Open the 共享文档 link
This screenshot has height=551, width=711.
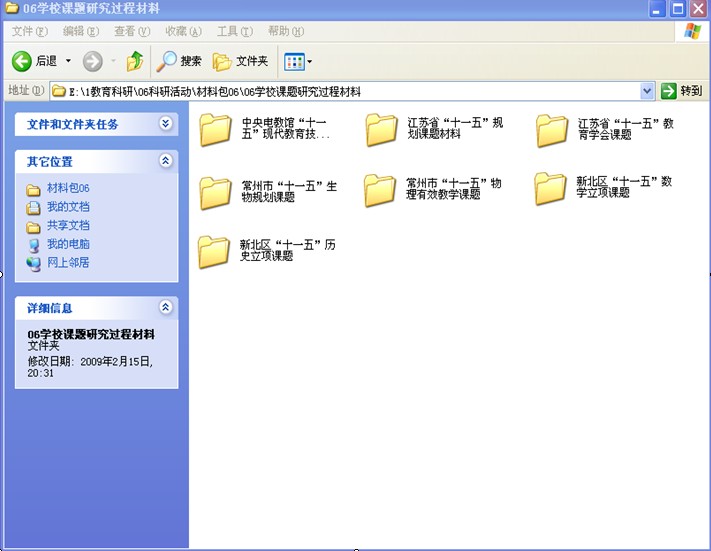coord(68,225)
